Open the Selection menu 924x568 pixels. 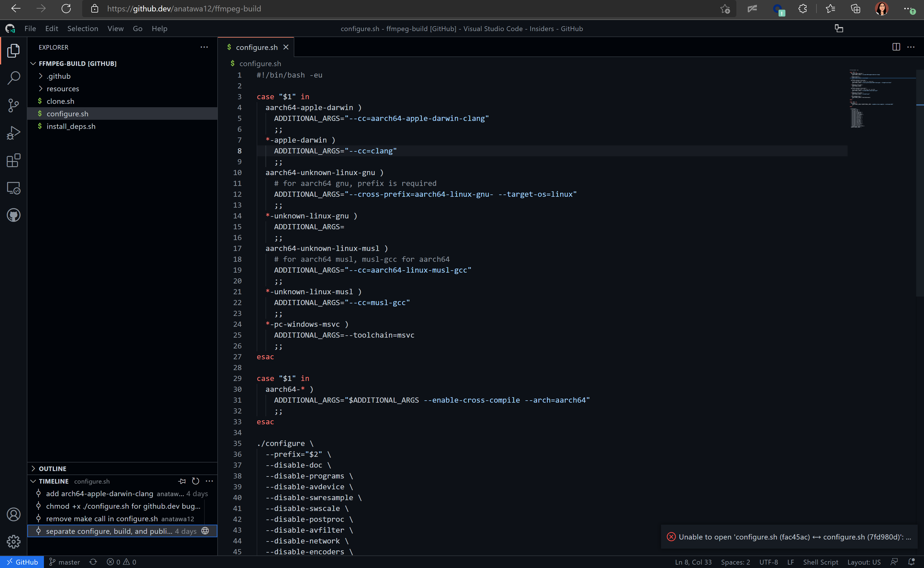point(83,29)
